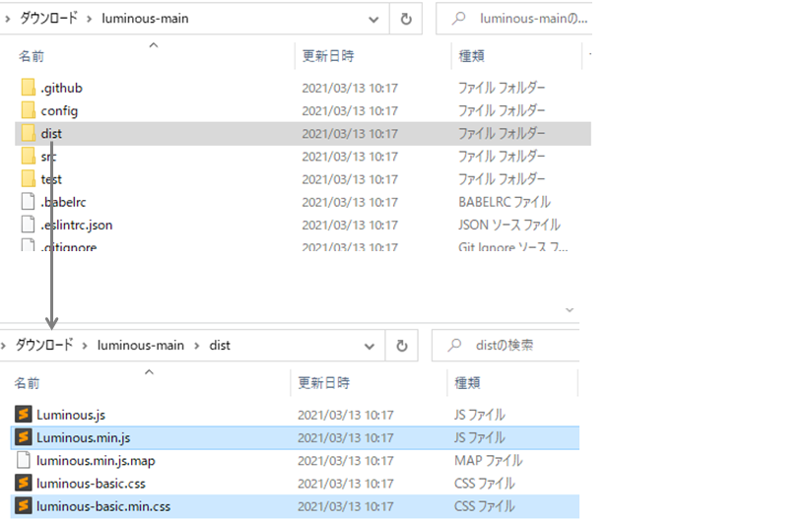Select the .eslintrc.json file name
The image size is (812, 524).
tap(77, 225)
